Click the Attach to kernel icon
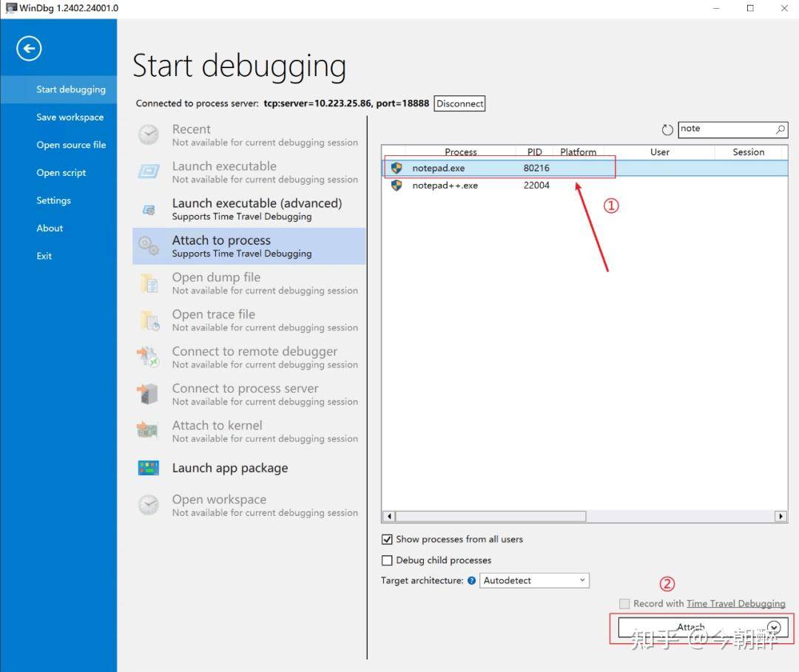The height and width of the screenshot is (672, 799). point(147,431)
